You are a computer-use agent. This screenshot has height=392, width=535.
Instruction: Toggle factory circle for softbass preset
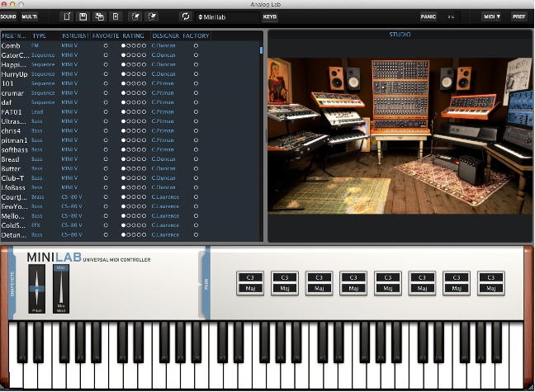(196, 149)
